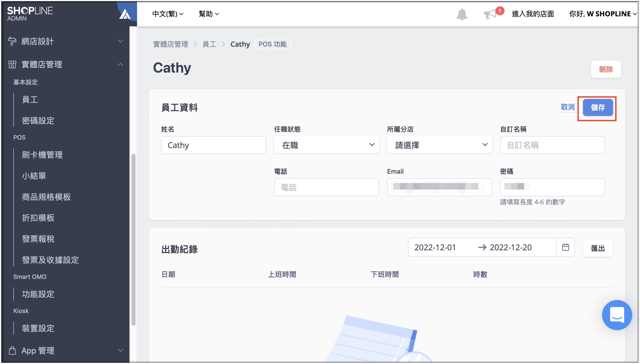Screen dimensions: 640x364
Task: Click the 日期 column header
Action: pyautogui.click(x=168, y=274)
